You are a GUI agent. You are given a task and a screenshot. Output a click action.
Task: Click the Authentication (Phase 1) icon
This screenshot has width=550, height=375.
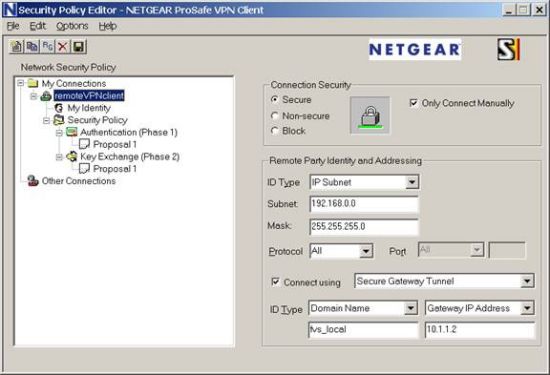point(72,132)
